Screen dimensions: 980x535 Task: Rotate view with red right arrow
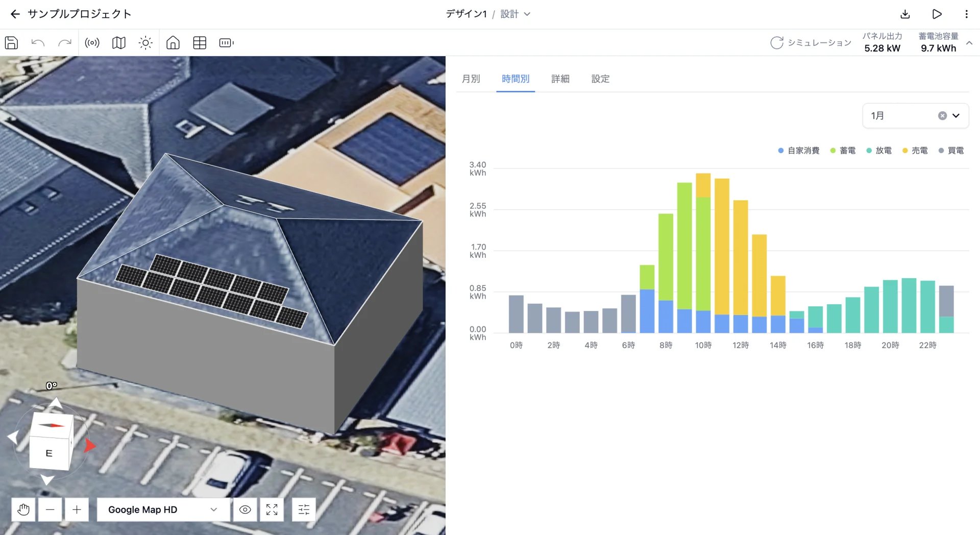pos(90,445)
